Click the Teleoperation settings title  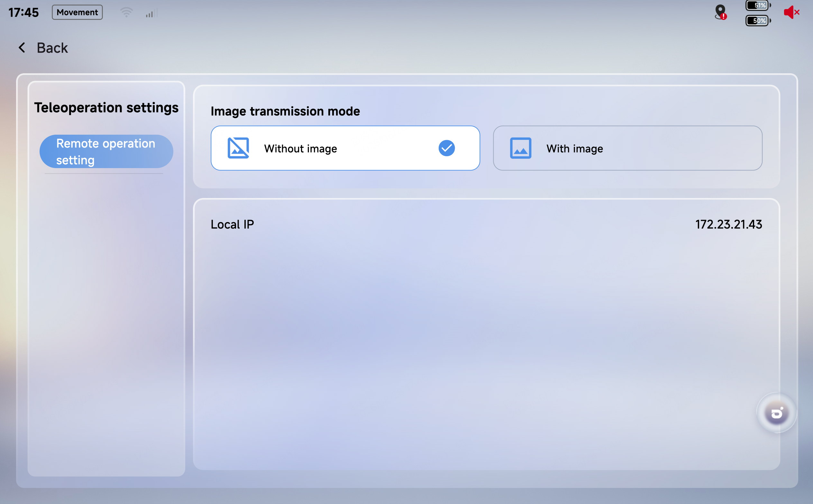tap(106, 108)
